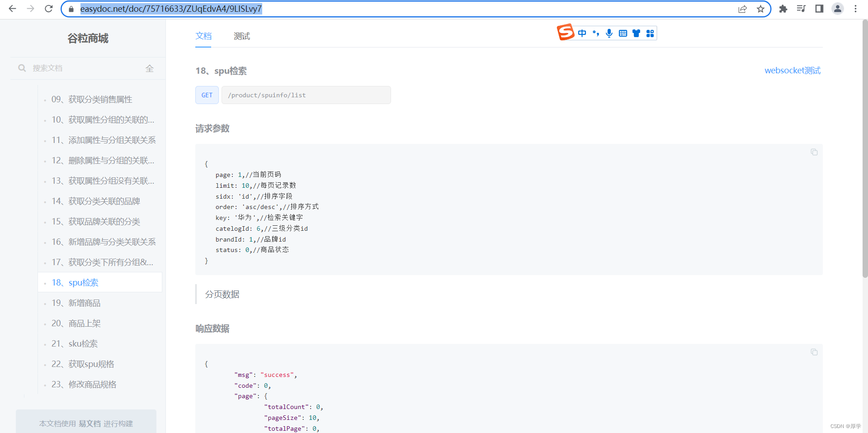The width and height of the screenshot is (868, 433).
Task: Toggle Sogou punctuation mode
Action: point(596,33)
